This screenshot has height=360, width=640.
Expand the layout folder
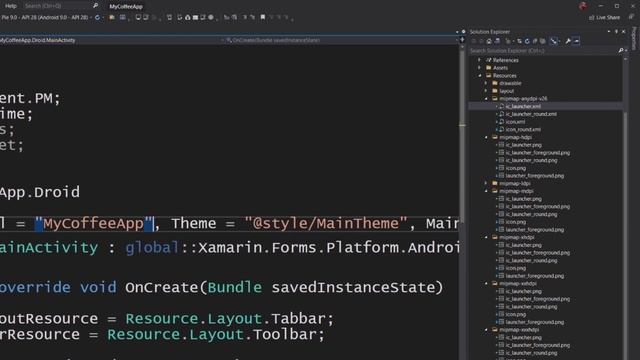point(486,91)
